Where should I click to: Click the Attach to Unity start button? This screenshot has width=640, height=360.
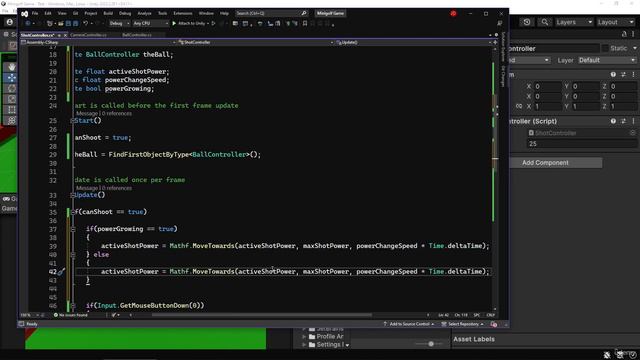coord(189,24)
